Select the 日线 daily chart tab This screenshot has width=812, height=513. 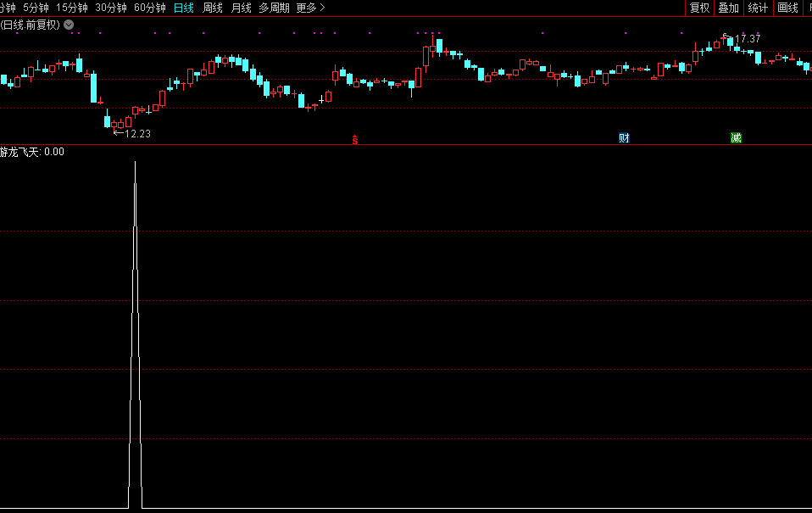[x=183, y=8]
